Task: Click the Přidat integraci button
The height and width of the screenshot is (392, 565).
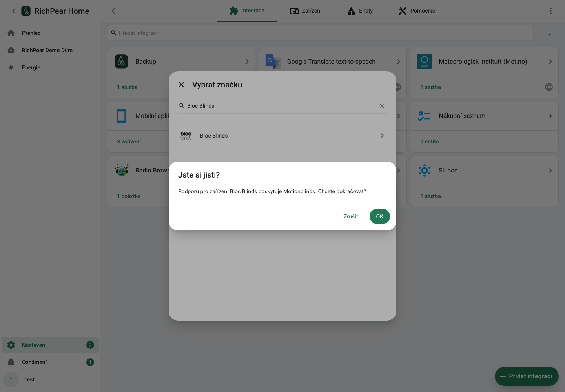Action: (527, 376)
